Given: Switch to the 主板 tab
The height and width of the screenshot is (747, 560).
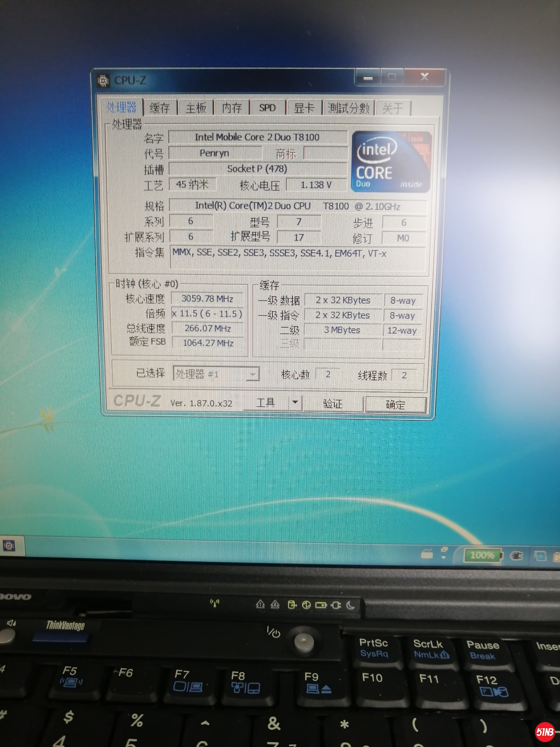Looking at the screenshot, I should (196, 108).
